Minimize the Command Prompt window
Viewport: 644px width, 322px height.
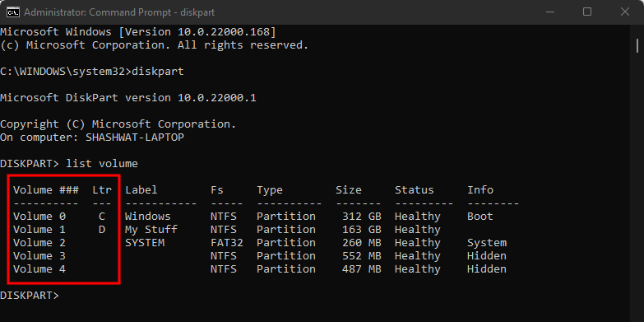(x=549, y=12)
